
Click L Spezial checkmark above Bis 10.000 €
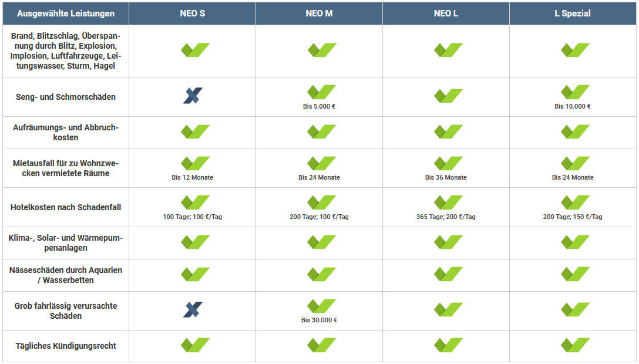click(575, 92)
